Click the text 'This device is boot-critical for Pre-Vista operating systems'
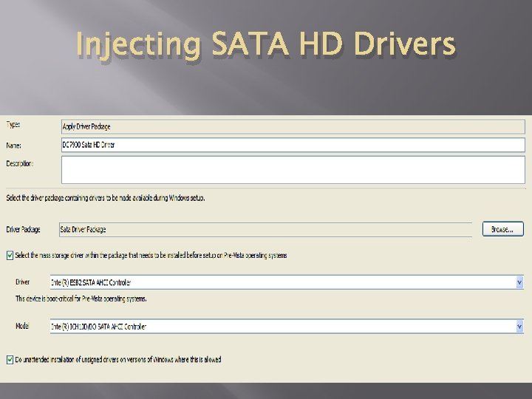 (81, 299)
